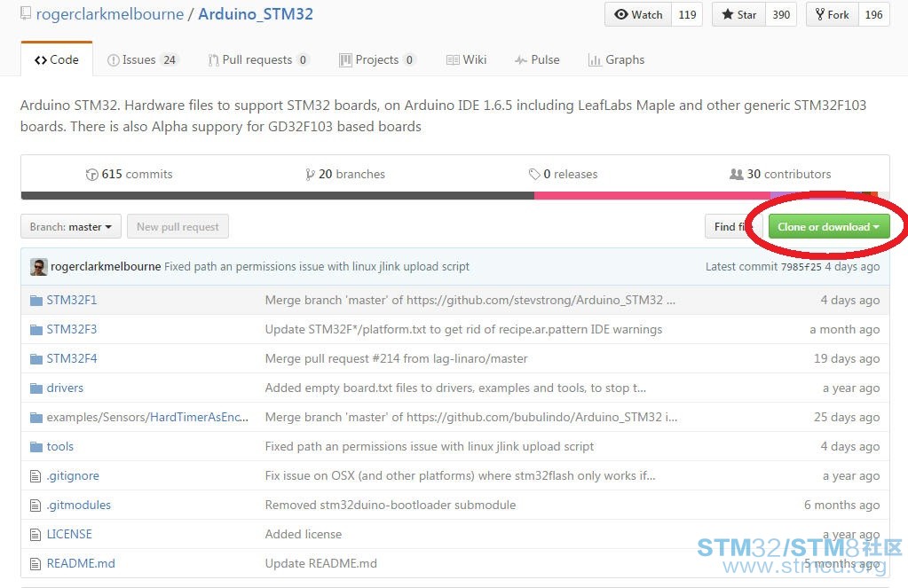This screenshot has height=588, width=908.
Task: View the 0 releases
Action: pyautogui.click(x=563, y=174)
